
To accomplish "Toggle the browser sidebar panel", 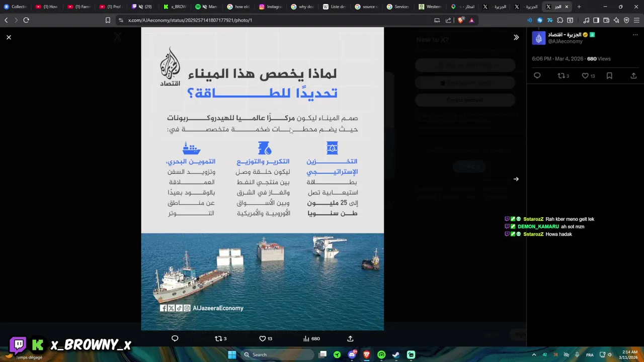I will 596,20.
